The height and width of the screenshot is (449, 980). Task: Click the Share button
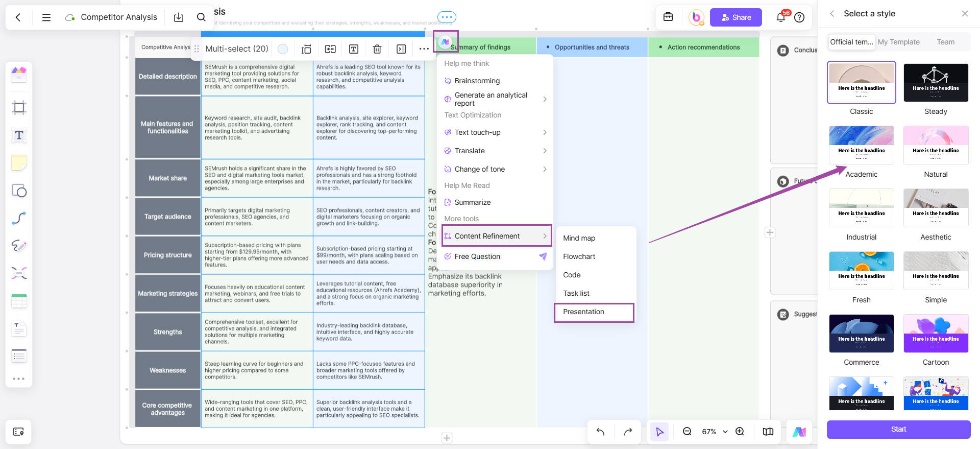[736, 17]
